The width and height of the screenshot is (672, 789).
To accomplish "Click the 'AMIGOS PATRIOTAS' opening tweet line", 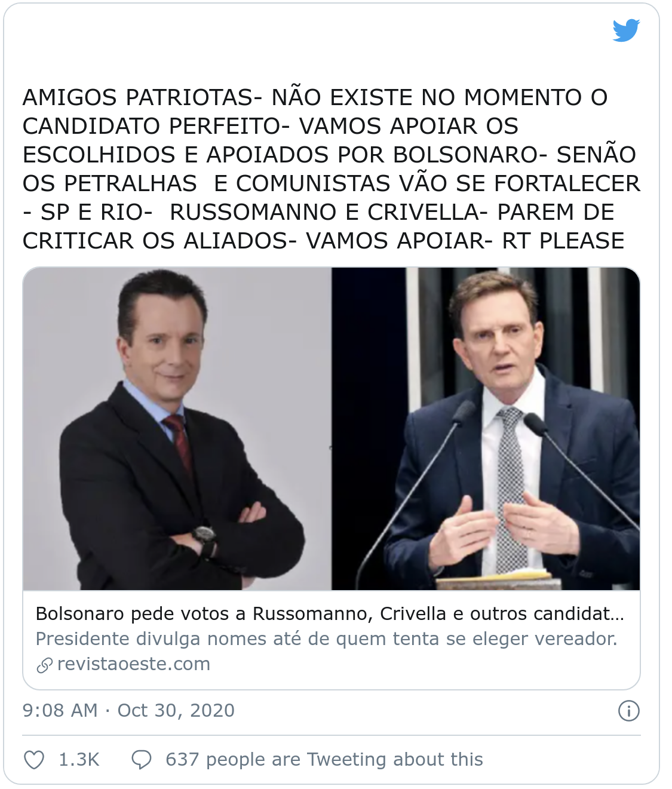I will [x=315, y=97].
